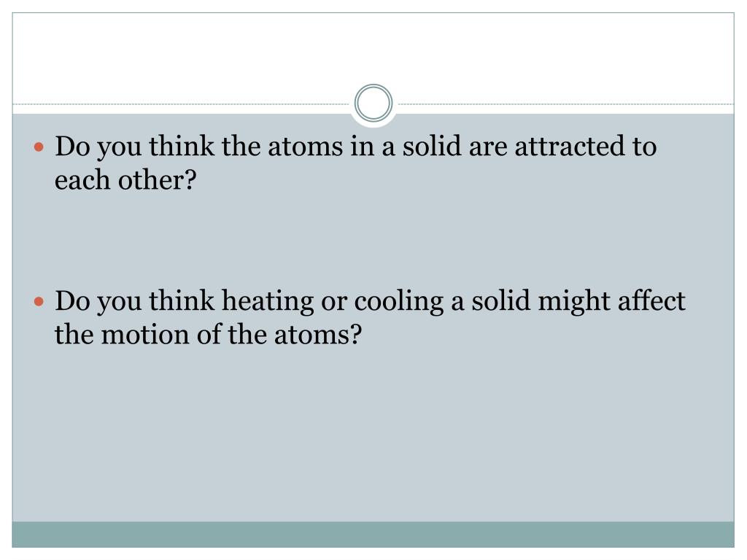The width and height of the screenshot is (747, 560).
Task: Click the dark teal footer bar
Action: (x=373, y=534)
